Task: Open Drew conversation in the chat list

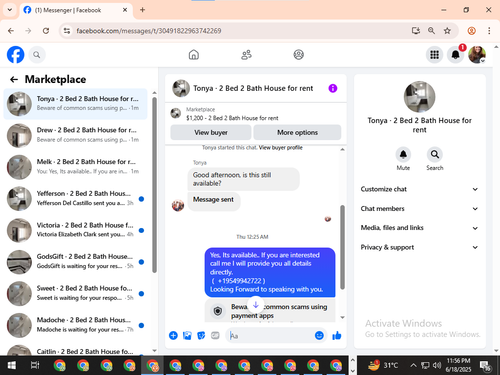Action: pyautogui.click(x=75, y=135)
